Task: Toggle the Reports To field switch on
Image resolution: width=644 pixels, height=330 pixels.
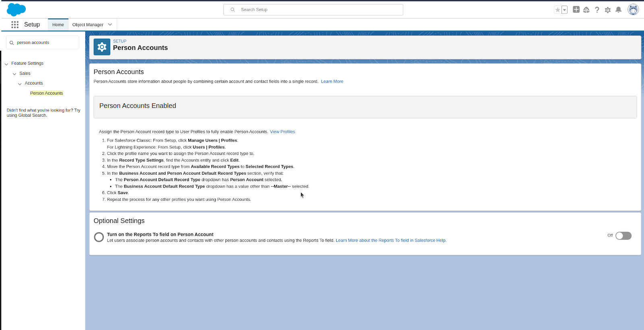Action: (623, 236)
